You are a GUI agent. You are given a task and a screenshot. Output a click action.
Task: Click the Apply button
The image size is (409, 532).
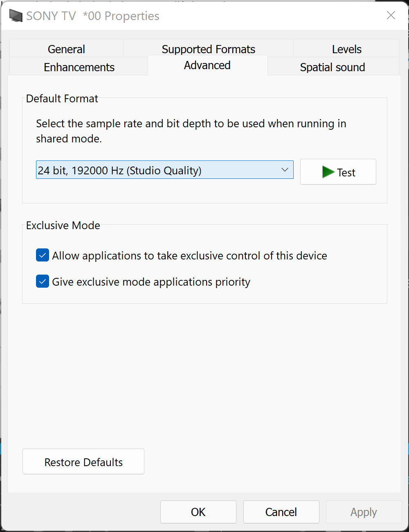(x=364, y=512)
